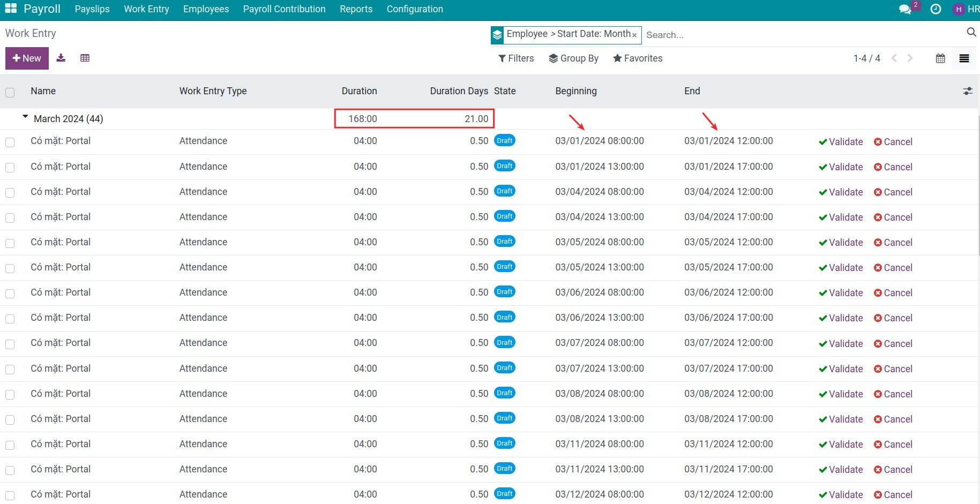Sort by the Duration column header
Viewport: 980px width, 504px height.
359,91
